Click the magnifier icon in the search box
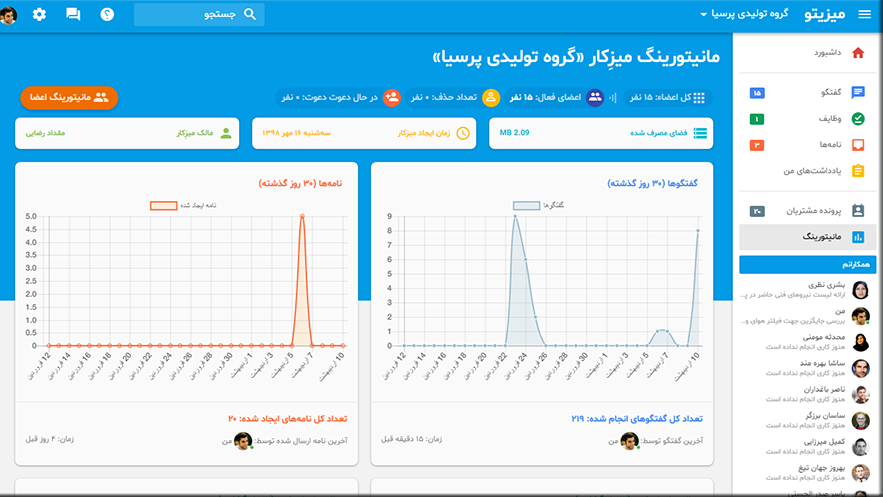Viewport: 883px width, 497px height. point(250,14)
